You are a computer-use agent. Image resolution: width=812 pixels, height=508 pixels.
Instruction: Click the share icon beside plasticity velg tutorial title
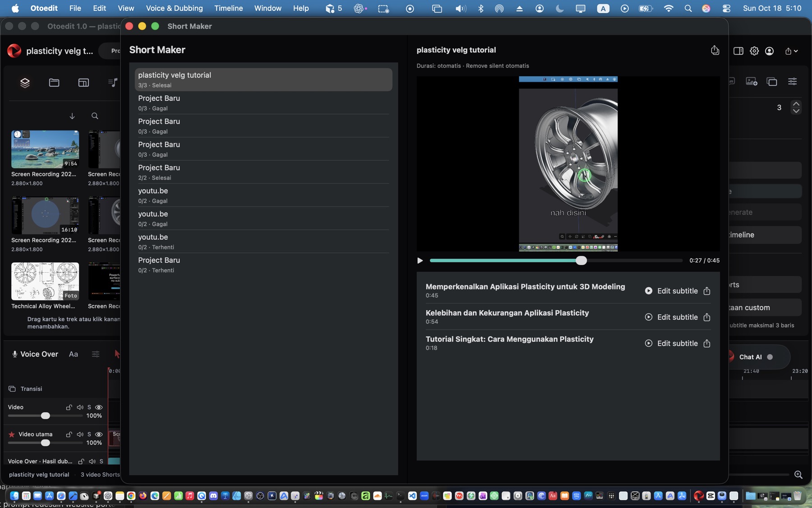pyautogui.click(x=715, y=50)
